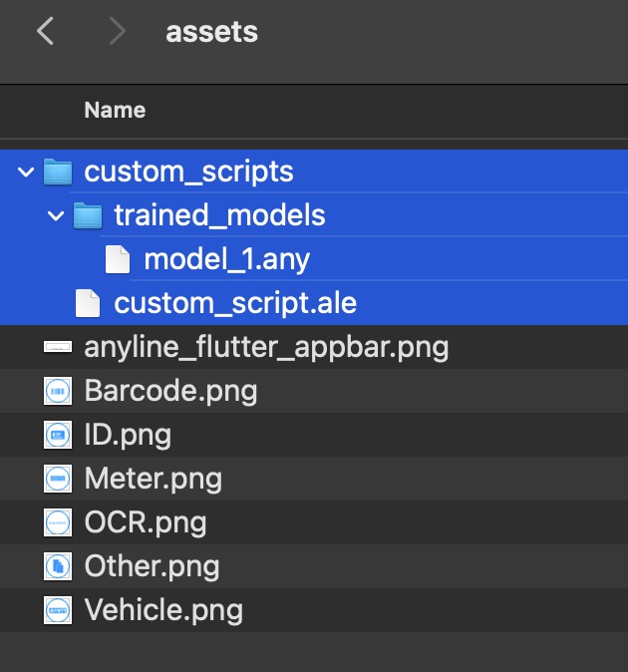
Task: Select the model_1.any file name
Action: 226,259
